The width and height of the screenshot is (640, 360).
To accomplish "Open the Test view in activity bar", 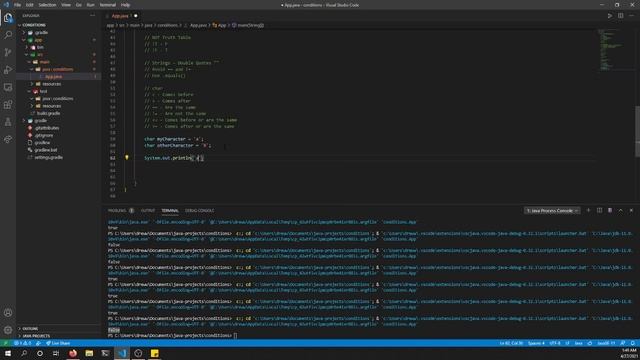I will tap(8, 122).
